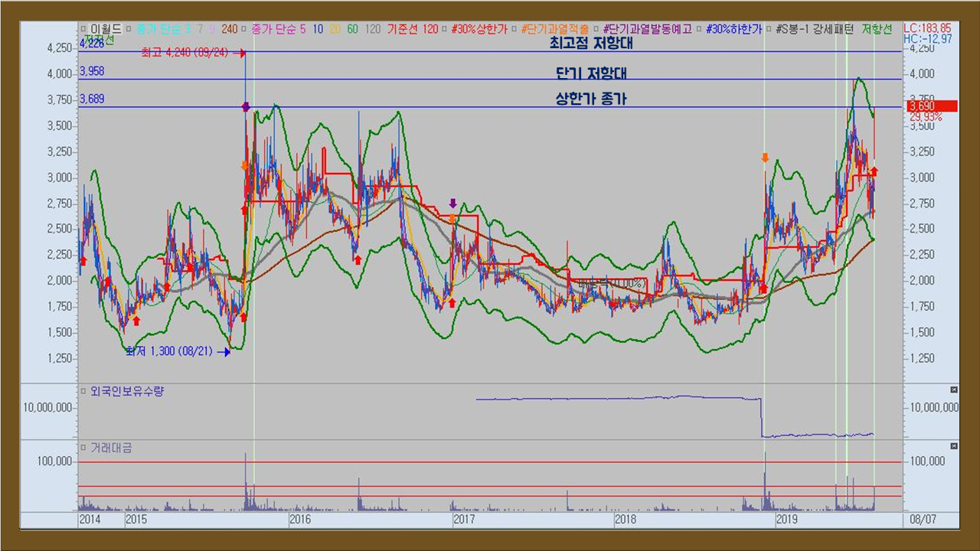This screenshot has height=551, width=980.
Task: Click the purple diamond at the 2015 peak
Action: [246, 107]
